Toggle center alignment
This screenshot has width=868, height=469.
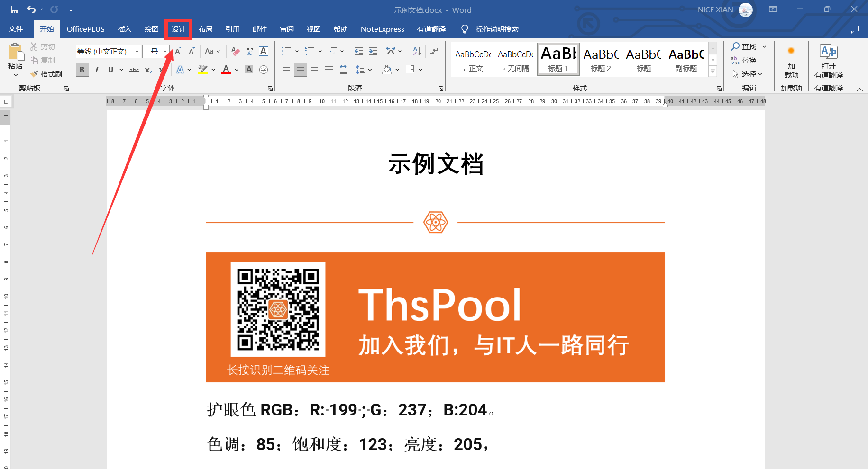point(301,70)
